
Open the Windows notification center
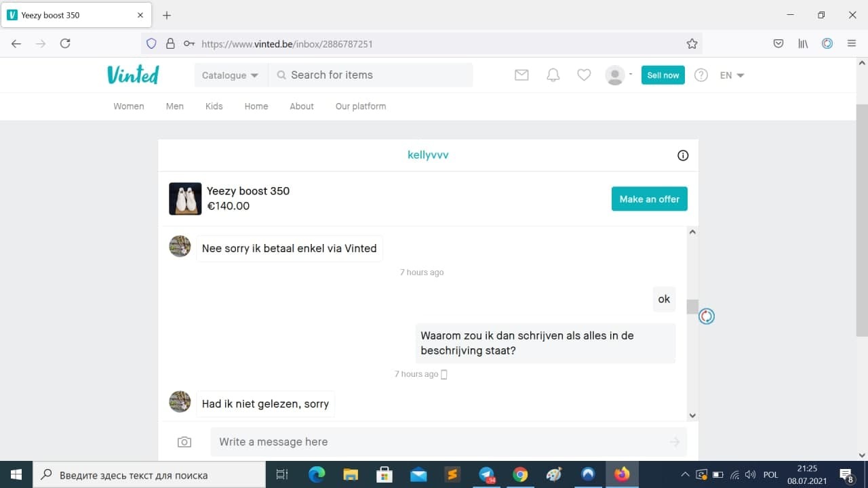point(846,475)
